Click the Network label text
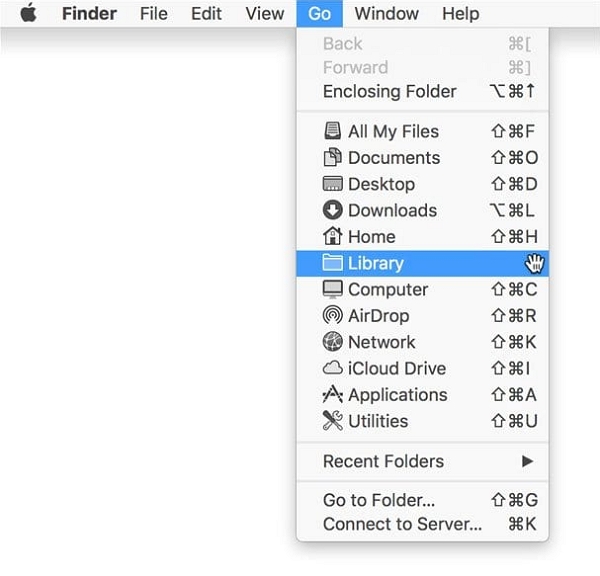Viewport: 600px width, 576px height. (x=382, y=342)
